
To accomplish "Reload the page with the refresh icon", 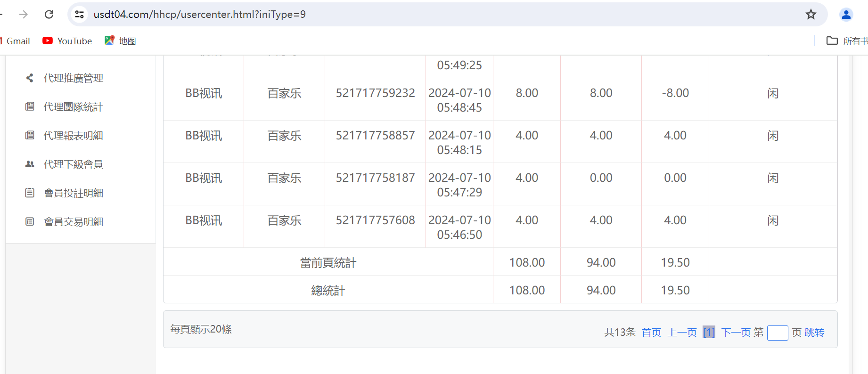I will (x=49, y=15).
